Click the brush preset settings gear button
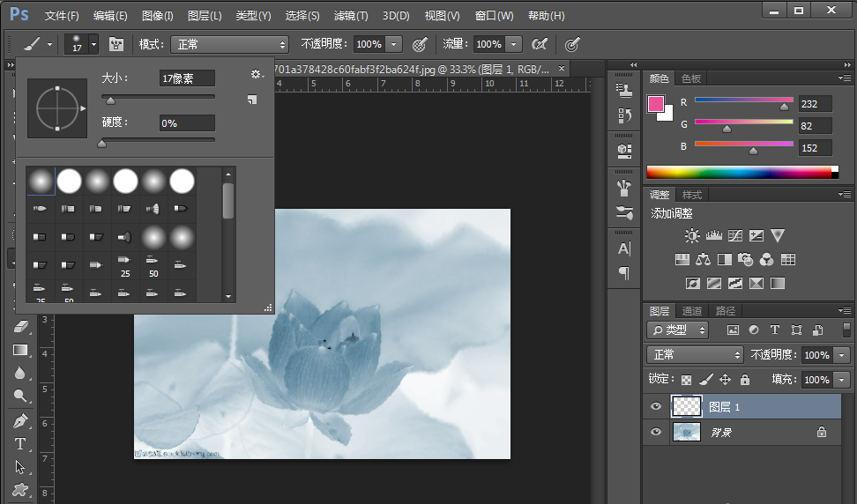This screenshot has height=504, width=857. point(257,76)
